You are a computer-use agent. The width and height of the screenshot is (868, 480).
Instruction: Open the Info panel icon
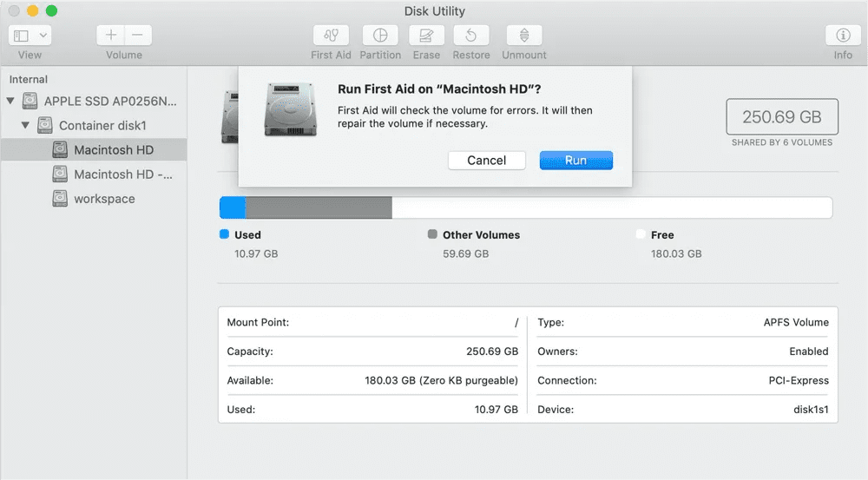(842, 36)
